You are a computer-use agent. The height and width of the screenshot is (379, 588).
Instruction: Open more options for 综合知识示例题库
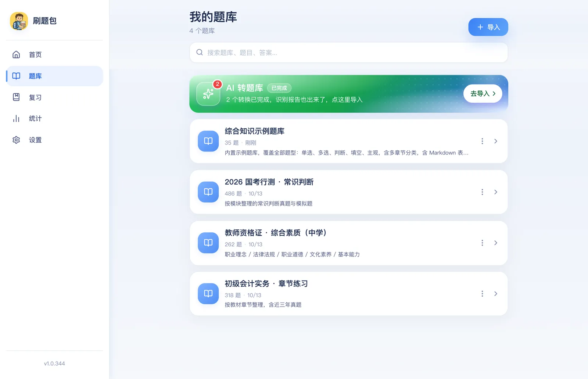click(x=482, y=141)
